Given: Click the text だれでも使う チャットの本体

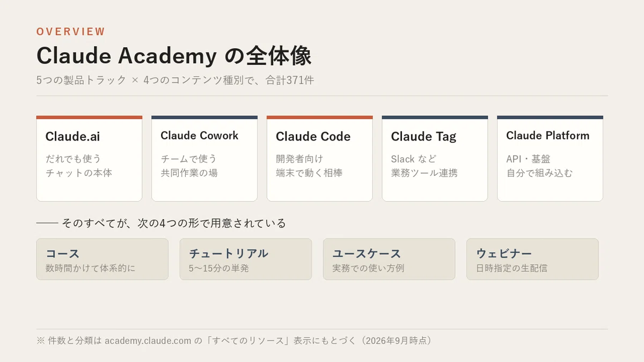Looking at the screenshot, I should tap(79, 166).
